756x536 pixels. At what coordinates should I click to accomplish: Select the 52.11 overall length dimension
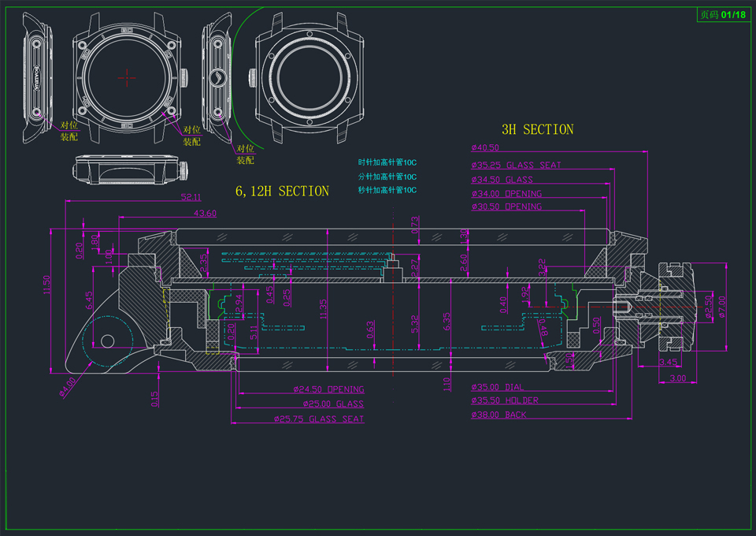(x=191, y=197)
